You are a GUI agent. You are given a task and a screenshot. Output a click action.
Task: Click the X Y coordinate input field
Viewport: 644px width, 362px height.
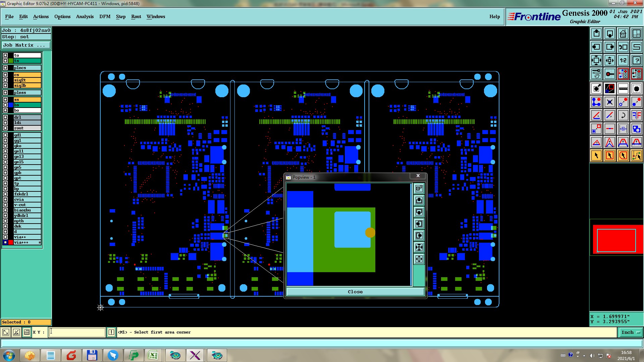pos(77,332)
